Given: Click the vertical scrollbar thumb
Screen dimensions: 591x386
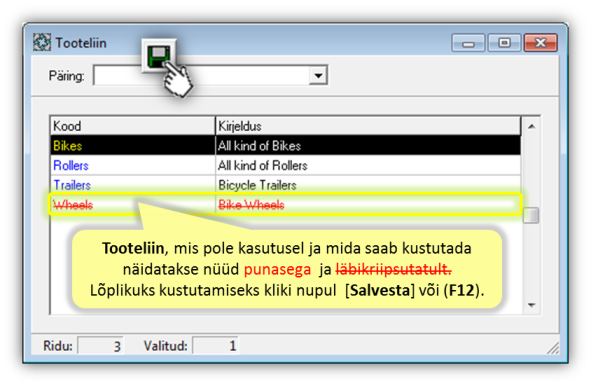Looking at the screenshot, I should [x=531, y=215].
